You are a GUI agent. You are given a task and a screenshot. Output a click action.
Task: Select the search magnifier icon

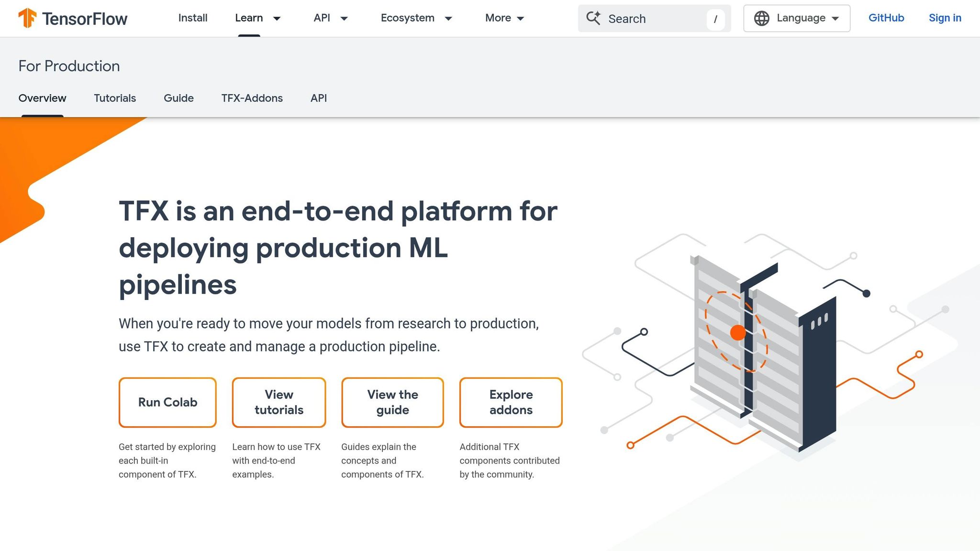[x=593, y=18]
